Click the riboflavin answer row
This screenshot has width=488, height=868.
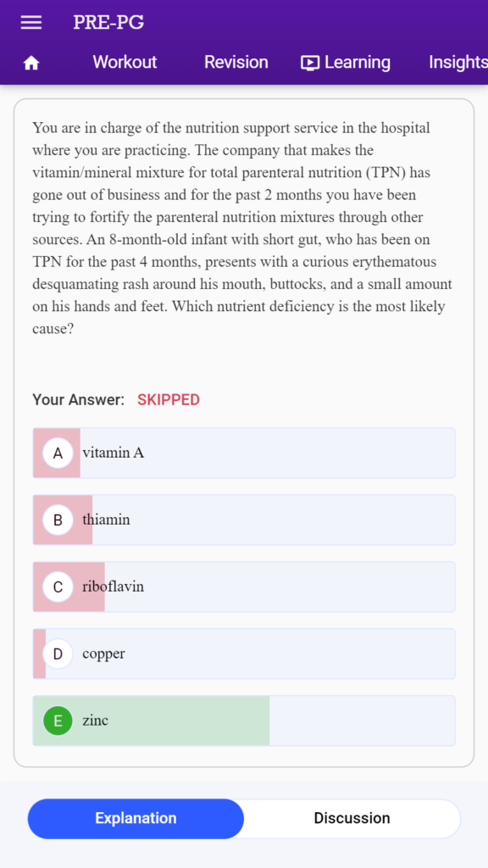click(x=244, y=587)
